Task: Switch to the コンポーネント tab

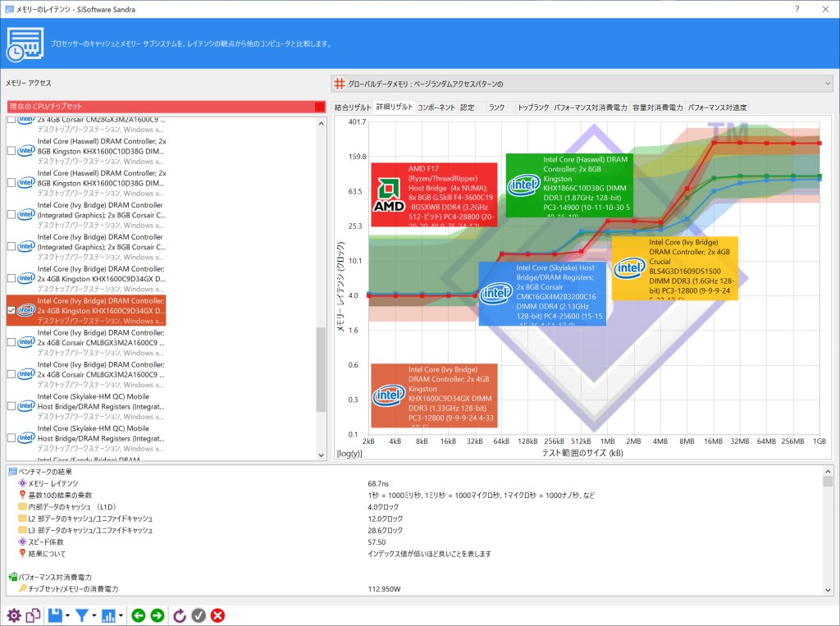Action: click(x=436, y=107)
